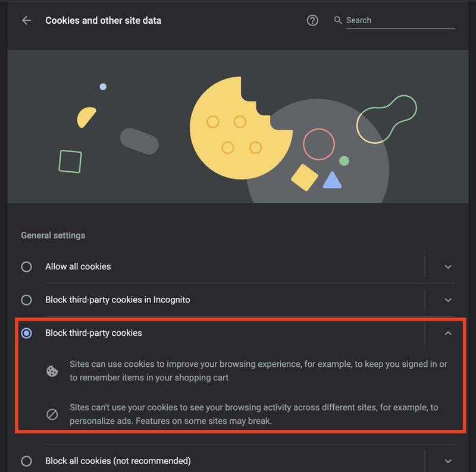Click the back arrow icon
Screen dimensions: 476x472
point(26,20)
